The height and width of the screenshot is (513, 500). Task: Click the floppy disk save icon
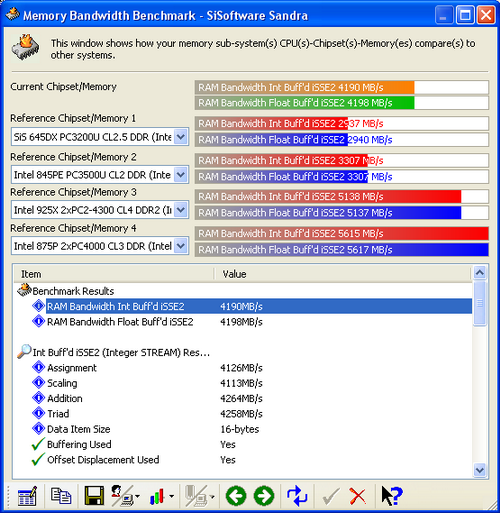tap(94, 496)
